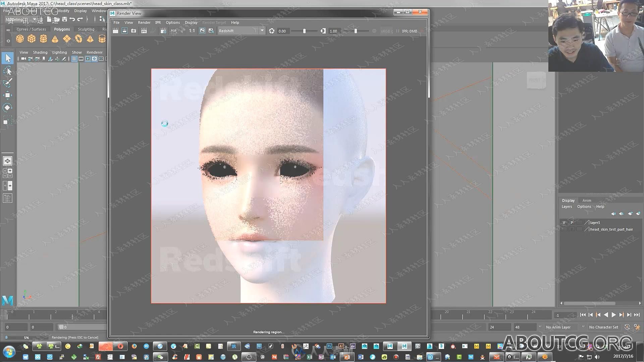Toggle visibility of head_skin_test_part_hair

[x=564, y=229]
